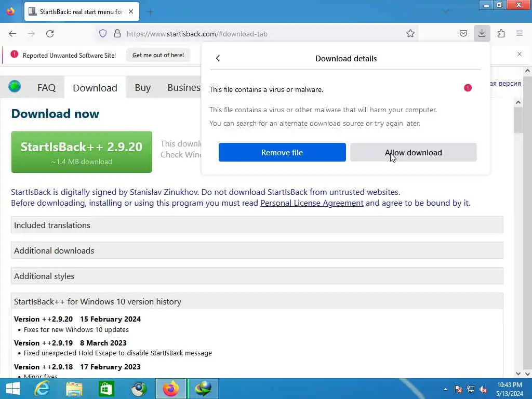Download StartIsBack++ 2.9.20 green button
Image resolution: width=532 pixels, height=399 pixels.
coord(82,152)
